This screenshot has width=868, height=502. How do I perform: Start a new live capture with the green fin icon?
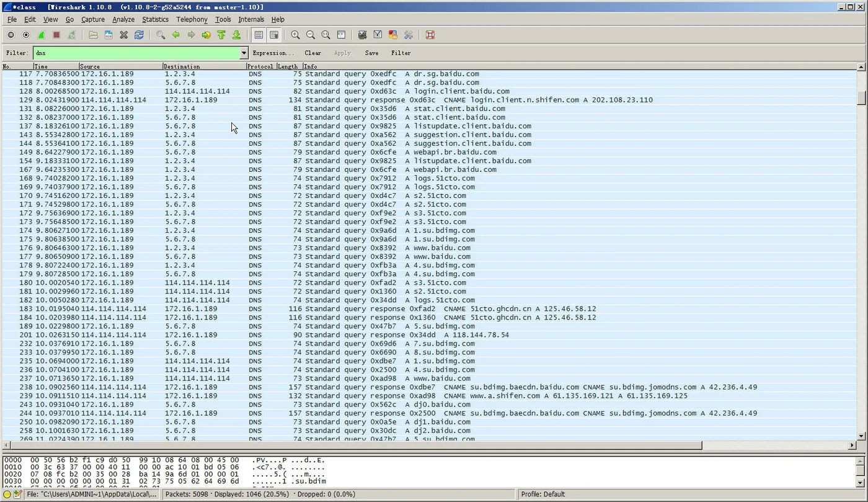pyautogui.click(x=41, y=35)
